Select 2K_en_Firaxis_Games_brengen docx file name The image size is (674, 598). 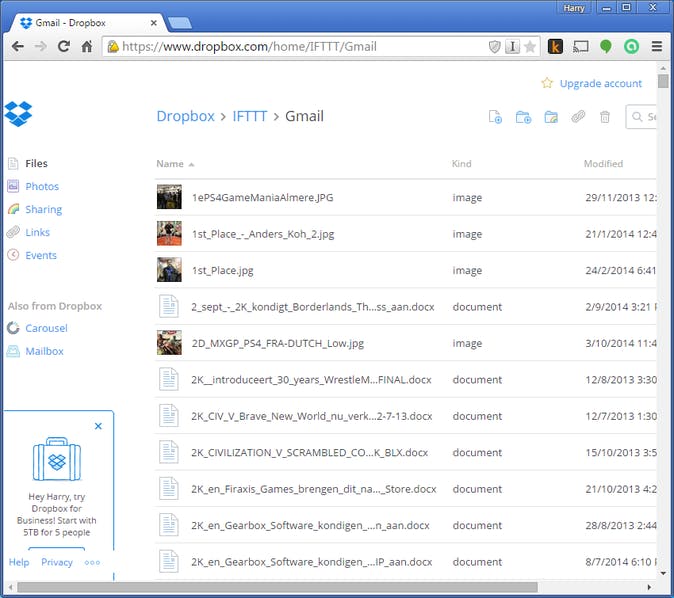coord(313,489)
